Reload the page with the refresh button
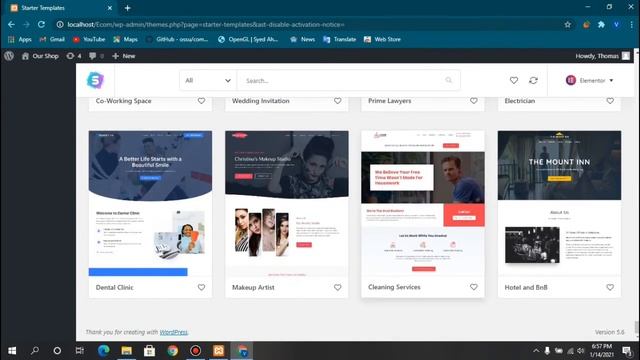 click(x=41, y=24)
